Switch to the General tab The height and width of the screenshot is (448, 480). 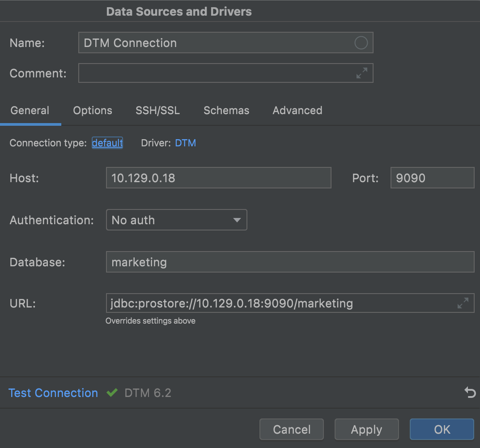tap(30, 111)
